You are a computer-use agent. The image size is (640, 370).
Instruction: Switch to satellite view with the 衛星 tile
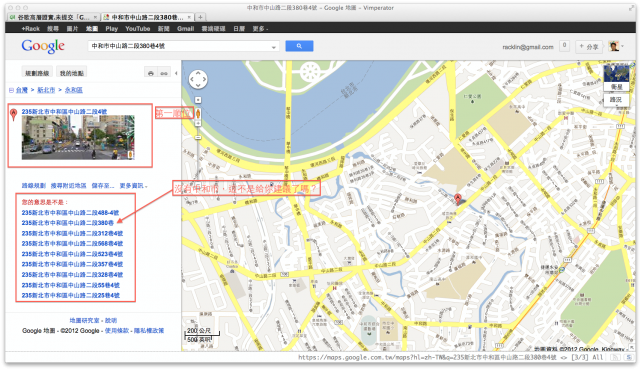coord(616,78)
